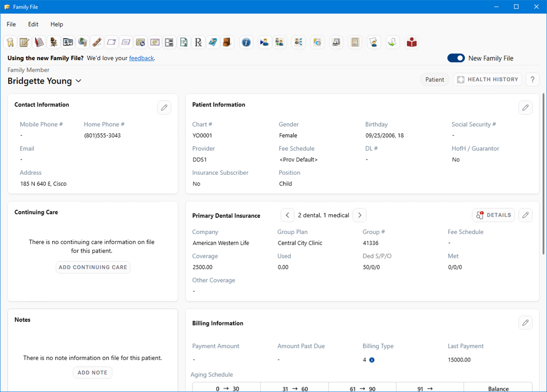
Task: Click the printer toolbar icon
Action: click(336, 42)
